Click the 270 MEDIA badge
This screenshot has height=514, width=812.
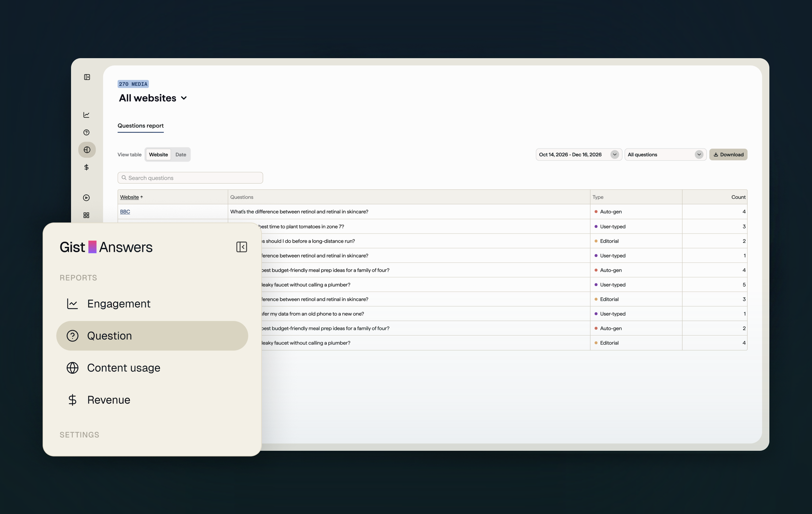(133, 84)
